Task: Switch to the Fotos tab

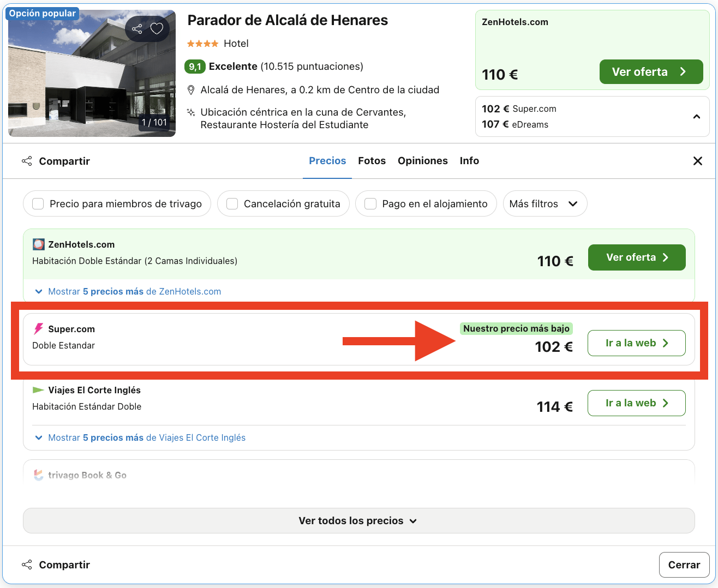Action: pyautogui.click(x=372, y=161)
